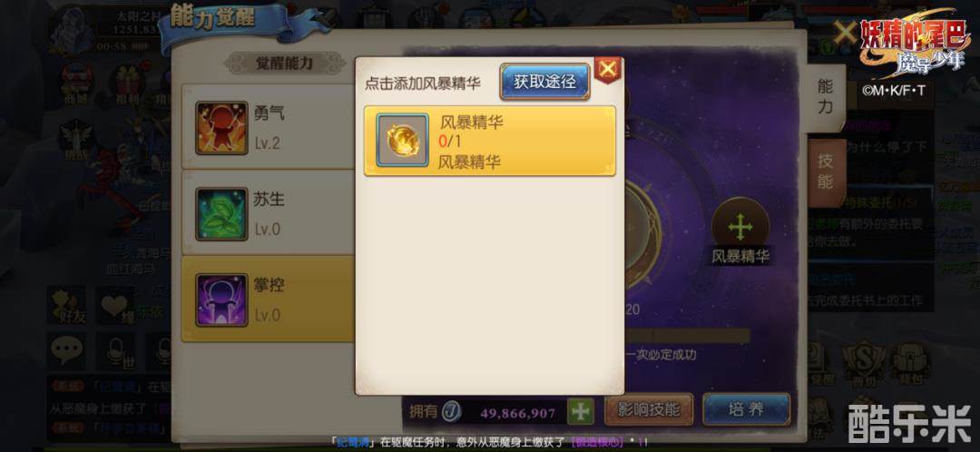Open the chat speech bubble icon
The height and width of the screenshot is (452, 980).
click(65, 350)
